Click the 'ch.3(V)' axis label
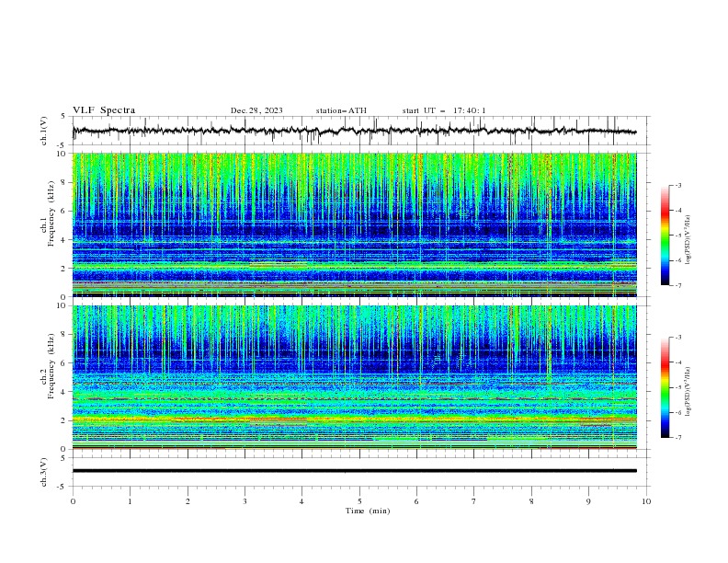The image size is (728, 563). pos(44,472)
